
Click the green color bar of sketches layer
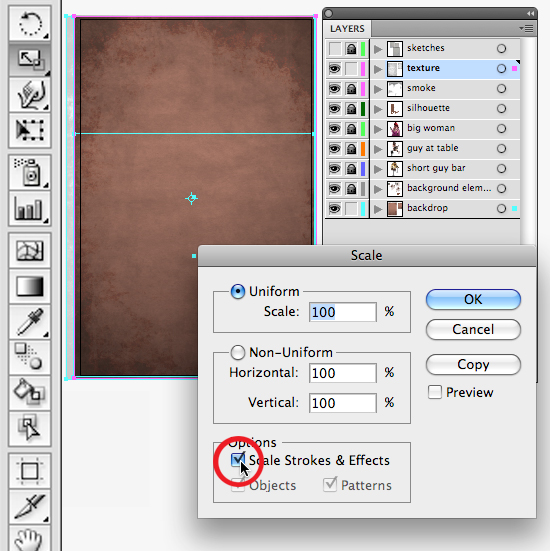(363, 48)
